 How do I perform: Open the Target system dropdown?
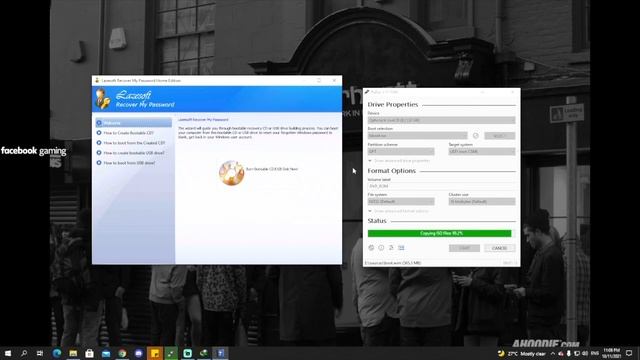[482, 151]
